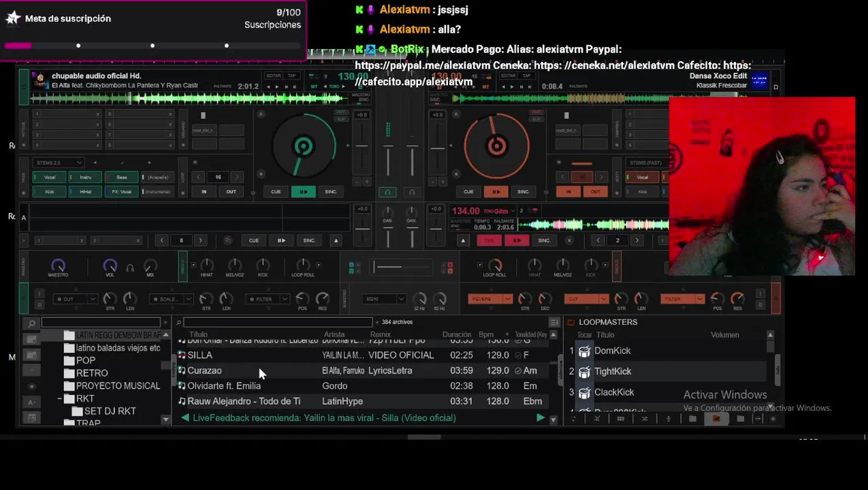
Task: Open CUT effect dropdown on right deck
Action: coord(586,299)
